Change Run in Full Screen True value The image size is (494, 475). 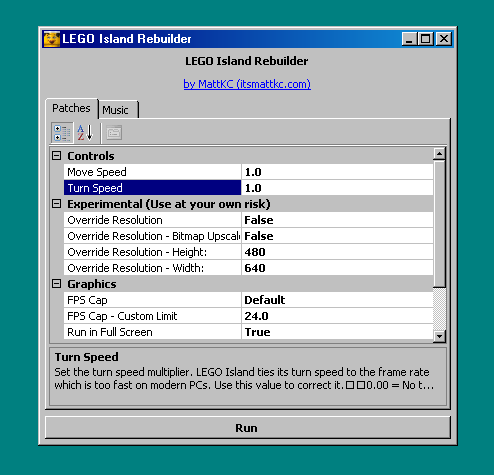click(337, 332)
